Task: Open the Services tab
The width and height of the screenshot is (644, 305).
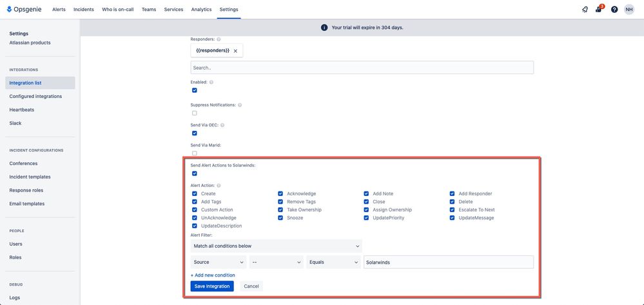Action: click(x=173, y=10)
